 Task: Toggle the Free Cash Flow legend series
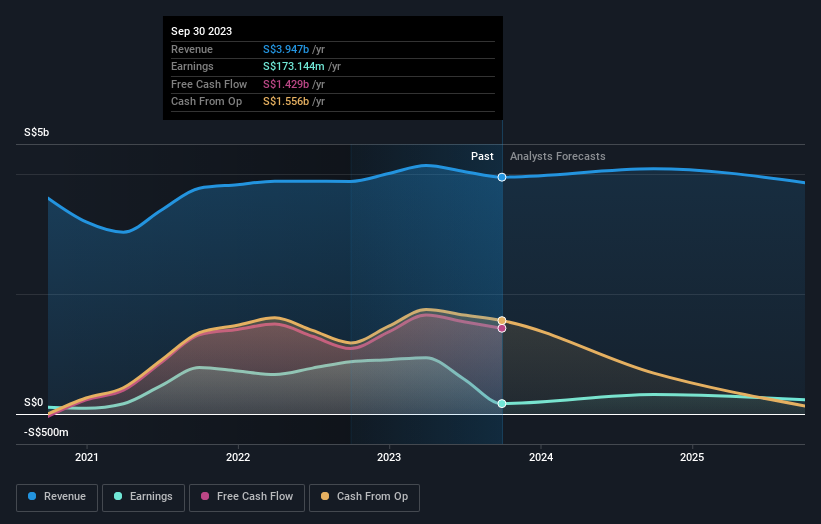coord(247,497)
